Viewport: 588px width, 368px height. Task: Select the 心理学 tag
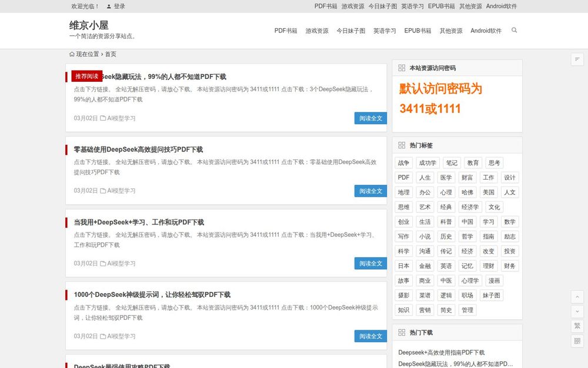(x=470, y=280)
